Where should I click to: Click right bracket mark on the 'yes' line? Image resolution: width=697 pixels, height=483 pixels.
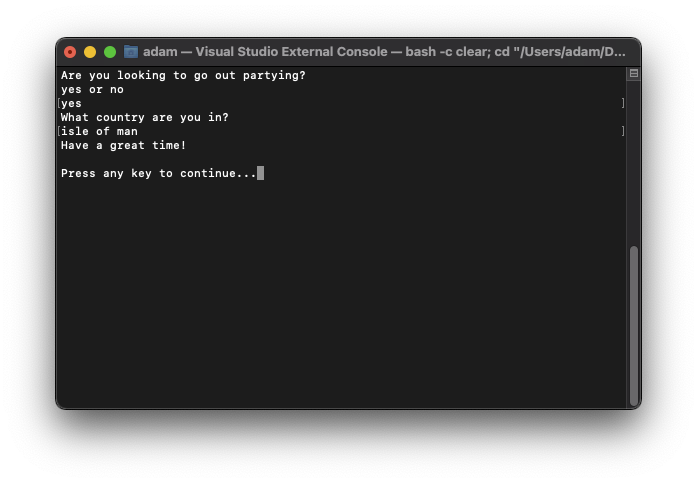click(x=623, y=103)
